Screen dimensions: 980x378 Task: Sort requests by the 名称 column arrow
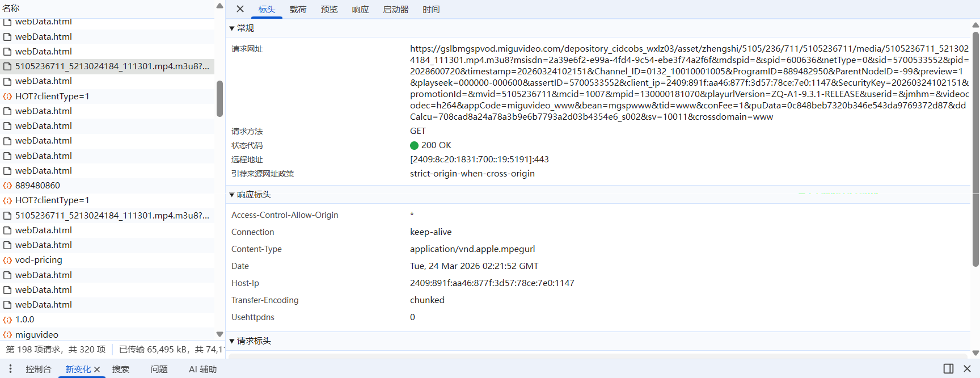pos(219,6)
